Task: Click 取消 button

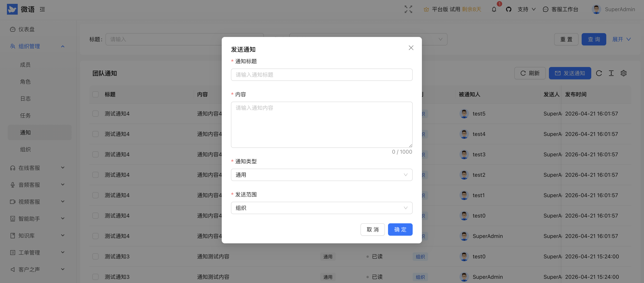Action: (x=372, y=229)
